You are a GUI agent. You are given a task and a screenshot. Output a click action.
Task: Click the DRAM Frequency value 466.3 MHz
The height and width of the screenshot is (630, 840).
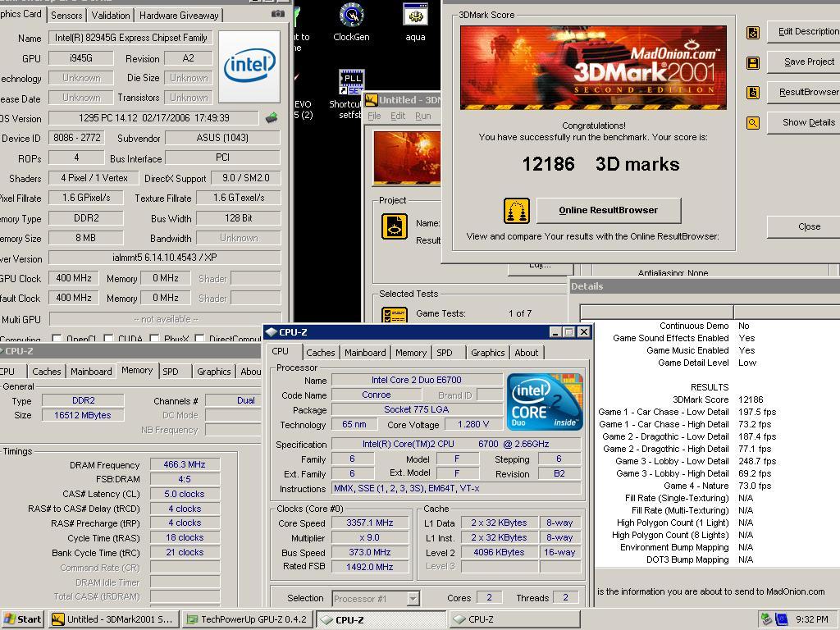[185, 464]
